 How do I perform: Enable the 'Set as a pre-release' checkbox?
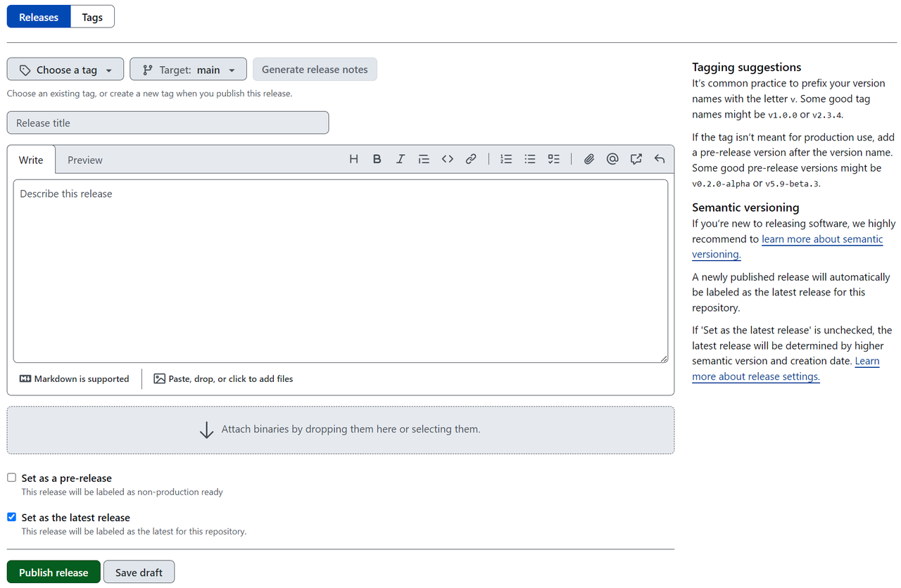click(11, 478)
